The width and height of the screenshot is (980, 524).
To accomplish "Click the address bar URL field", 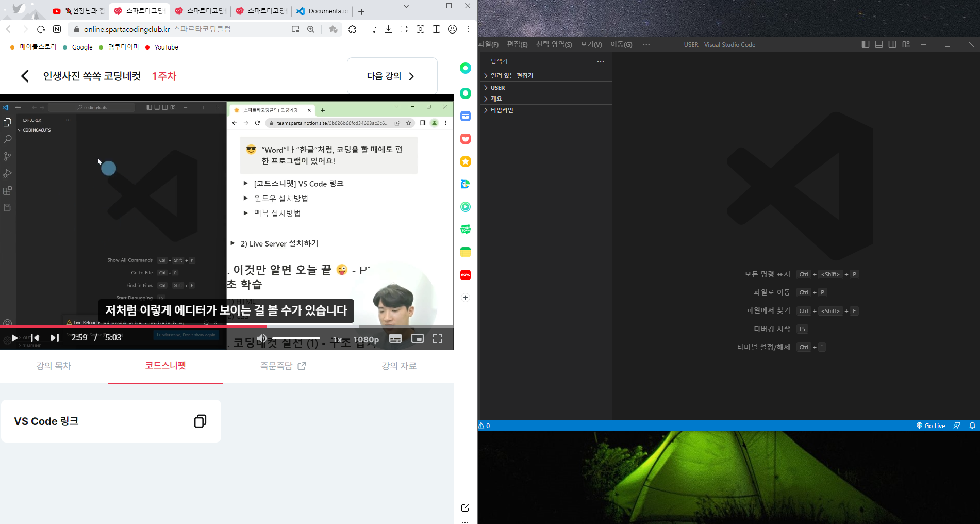I will (180, 29).
